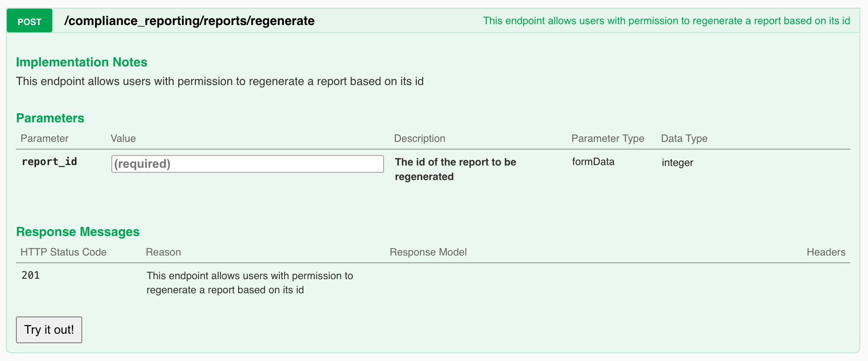Image resolution: width=868 pixels, height=361 pixels.
Task: Click the Headers column header
Action: [826, 252]
